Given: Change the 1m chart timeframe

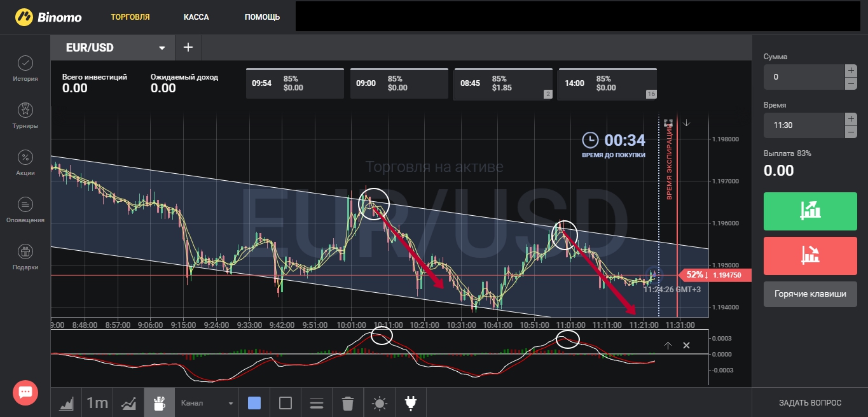Looking at the screenshot, I should pos(97,402).
